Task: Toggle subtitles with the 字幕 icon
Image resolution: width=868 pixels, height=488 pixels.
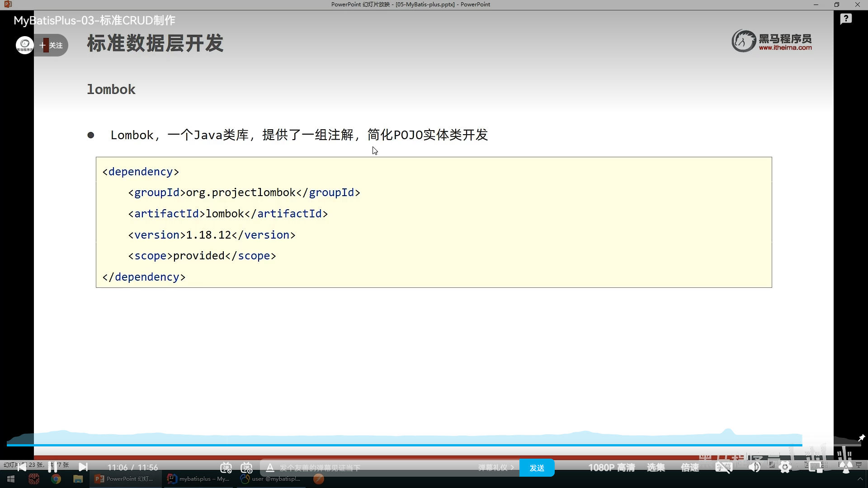Action: click(x=723, y=468)
